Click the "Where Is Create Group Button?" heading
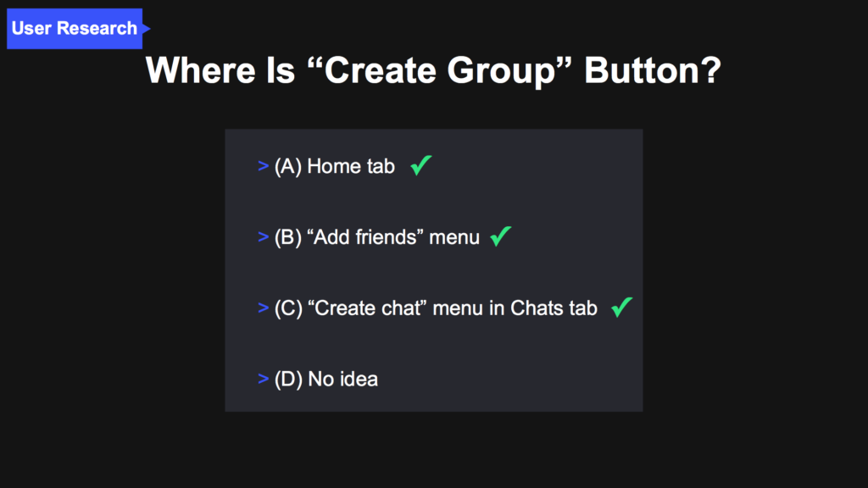The width and height of the screenshot is (868, 488). (x=433, y=70)
